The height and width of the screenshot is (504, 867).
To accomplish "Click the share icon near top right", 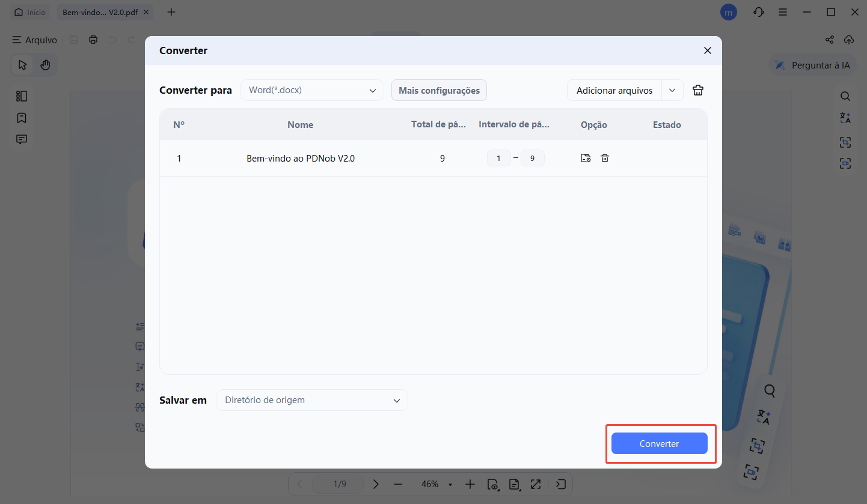I will point(830,40).
